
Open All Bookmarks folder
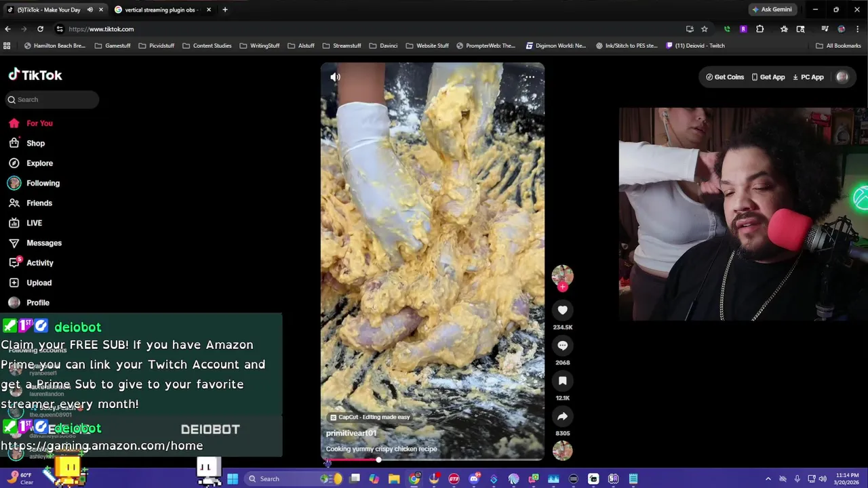[838, 46]
